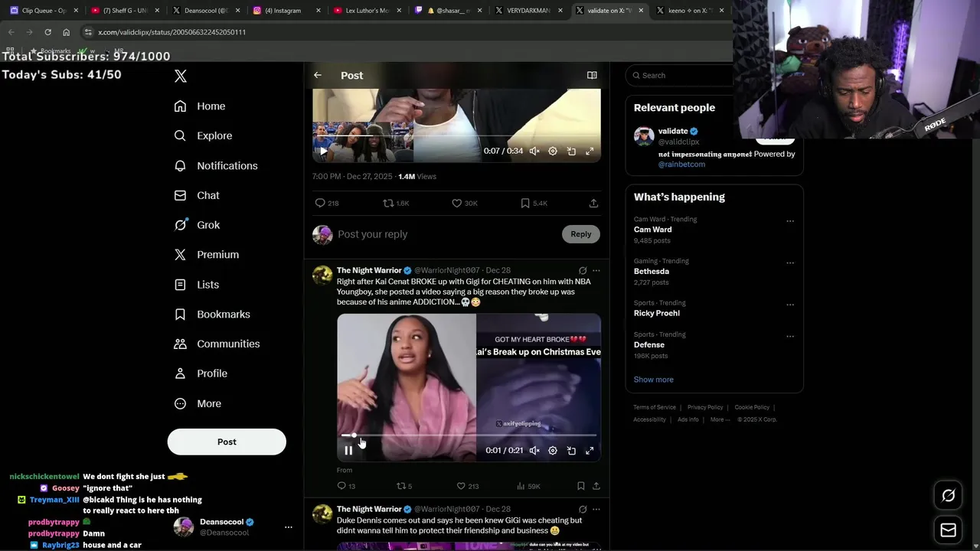The image size is (980, 551).
Task: Click the large Post button
Action: click(x=227, y=442)
